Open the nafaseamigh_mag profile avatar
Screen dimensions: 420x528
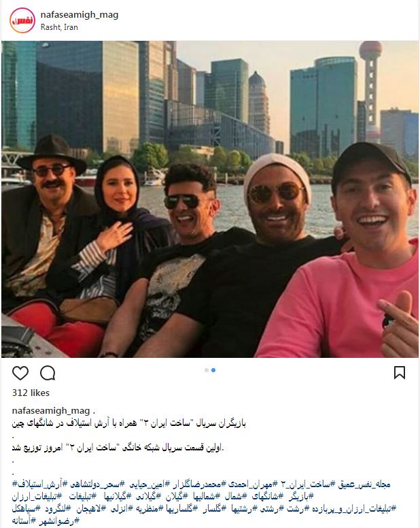click(x=22, y=20)
